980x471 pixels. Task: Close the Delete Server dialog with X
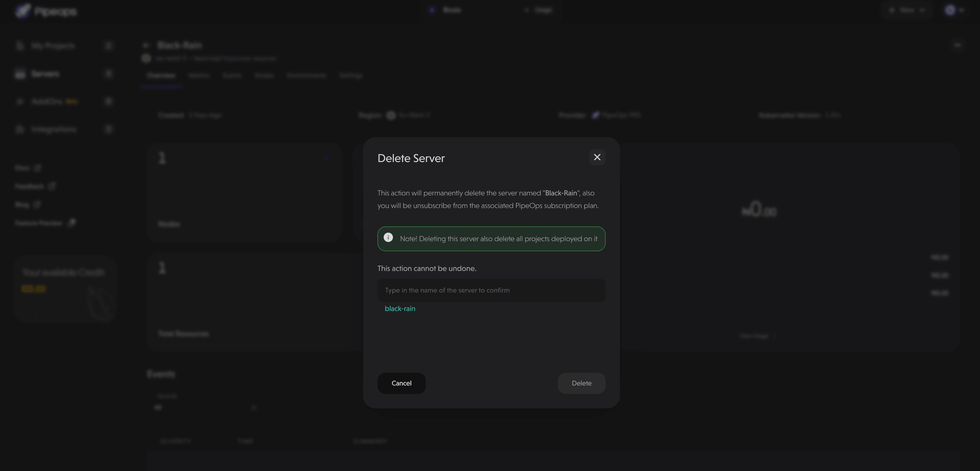pos(597,157)
